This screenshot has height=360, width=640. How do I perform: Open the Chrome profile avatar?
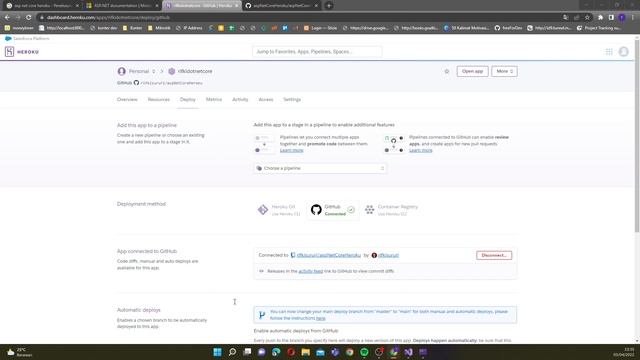[x=622, y=18]
